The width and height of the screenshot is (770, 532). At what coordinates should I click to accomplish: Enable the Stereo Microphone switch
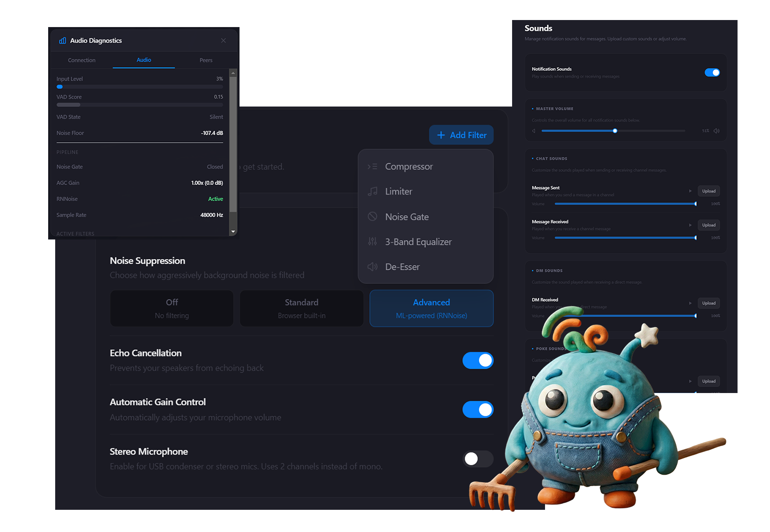pos(478,458)
